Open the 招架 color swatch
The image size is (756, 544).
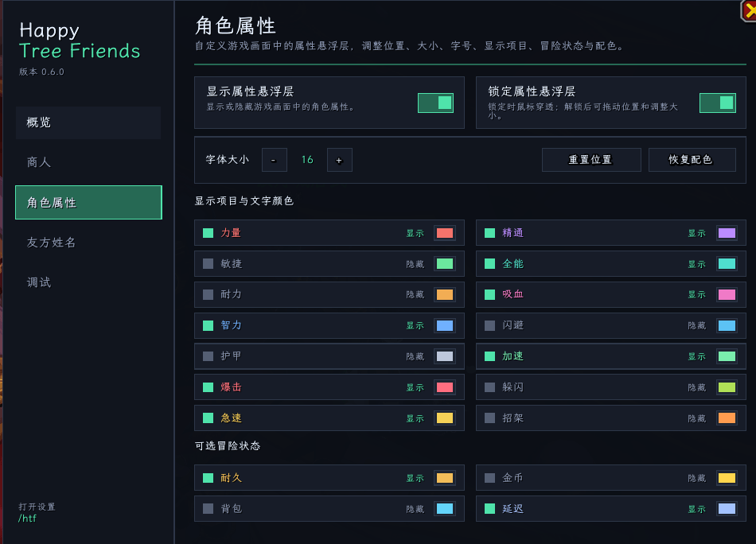[x=727, y=418]
